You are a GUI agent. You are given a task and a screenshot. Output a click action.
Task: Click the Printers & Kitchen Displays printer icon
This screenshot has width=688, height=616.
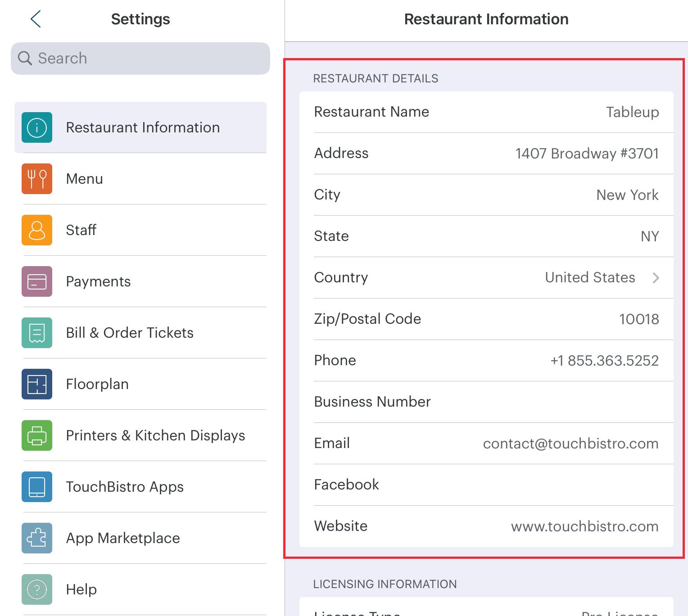[37, 435]
